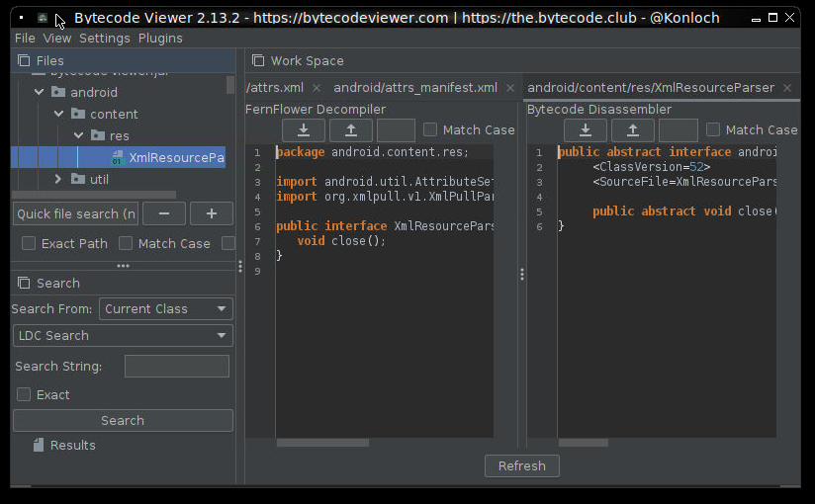Collapse the android folder
This screenshot has height=504, width=815.
click(x=39, y=92)
